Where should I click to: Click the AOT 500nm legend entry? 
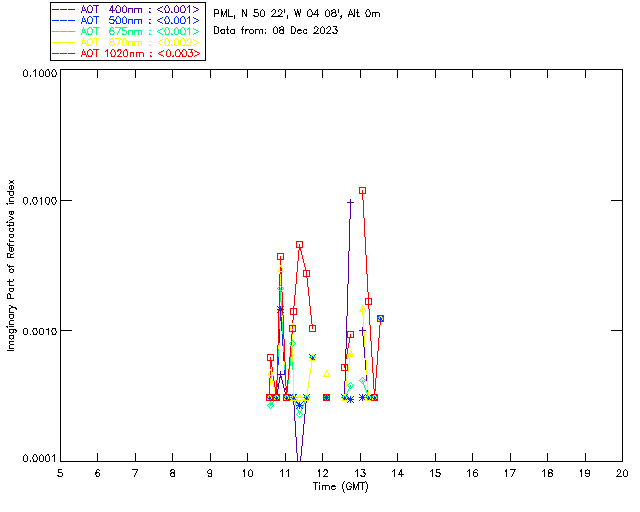click(x=126, y=20)
